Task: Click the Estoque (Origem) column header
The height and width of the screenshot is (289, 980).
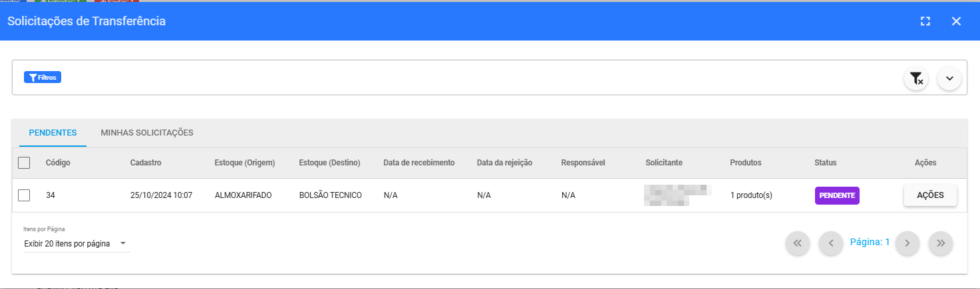Action: (x=245, y=163)
